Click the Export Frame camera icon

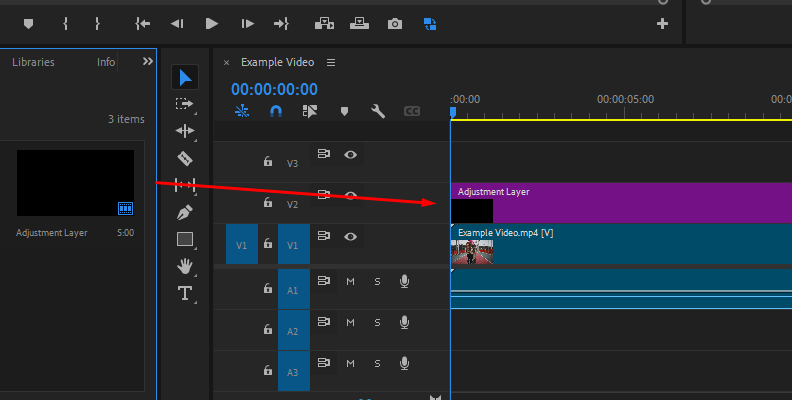coord(395,24)
